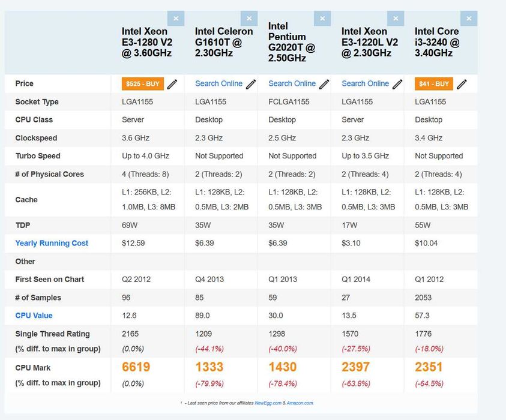Edit price pencil for Core i3-3240

pyautogui.click(x=462, y=84)
